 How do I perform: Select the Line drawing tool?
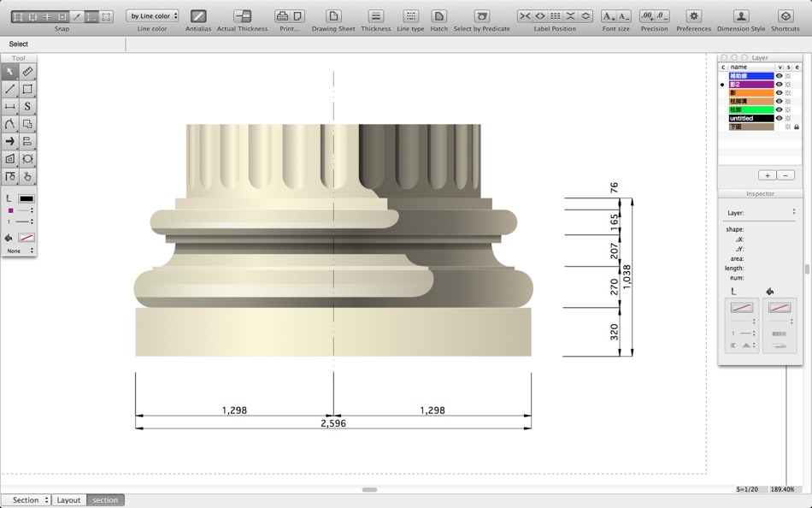(x=10, y=89)
